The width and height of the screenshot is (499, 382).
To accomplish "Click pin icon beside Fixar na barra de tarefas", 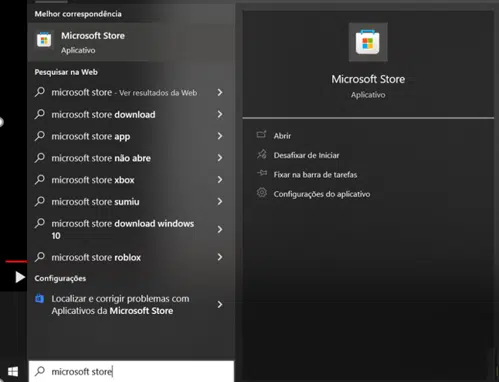I will (x=262, y=173).
